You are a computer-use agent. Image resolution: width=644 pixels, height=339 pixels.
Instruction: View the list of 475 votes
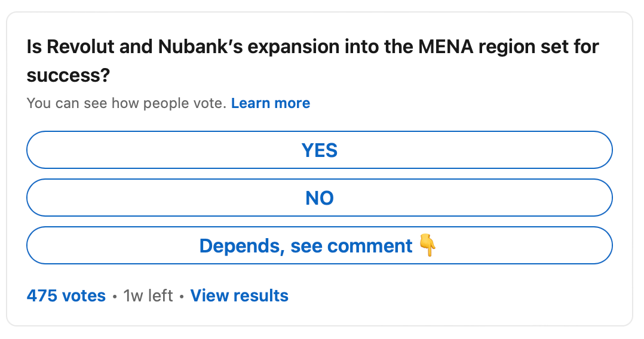[66, 295]
